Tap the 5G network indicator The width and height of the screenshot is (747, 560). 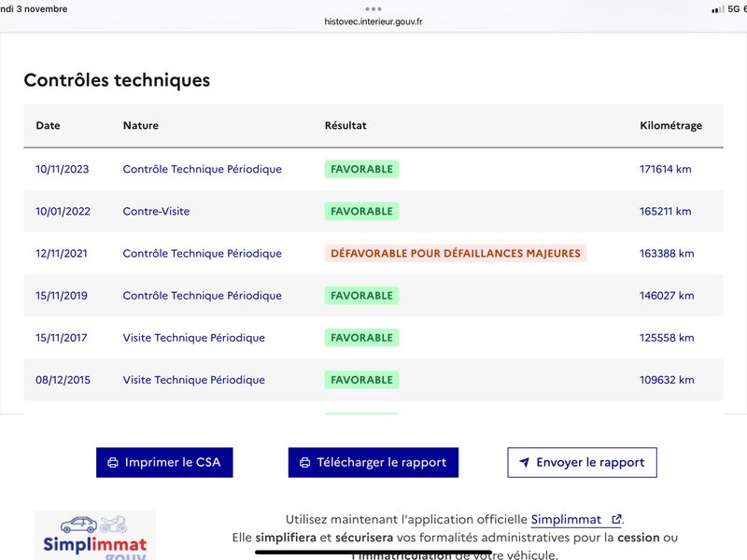(x=734, y=8)
